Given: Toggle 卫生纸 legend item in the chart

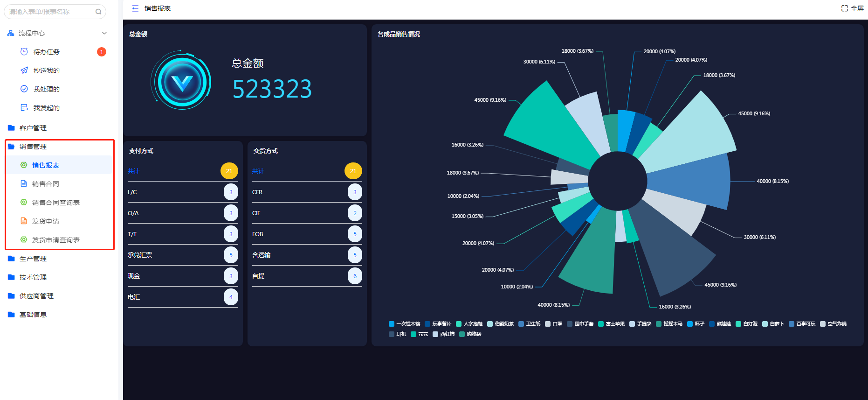Looking at the screenshot, I should (529, 324).
